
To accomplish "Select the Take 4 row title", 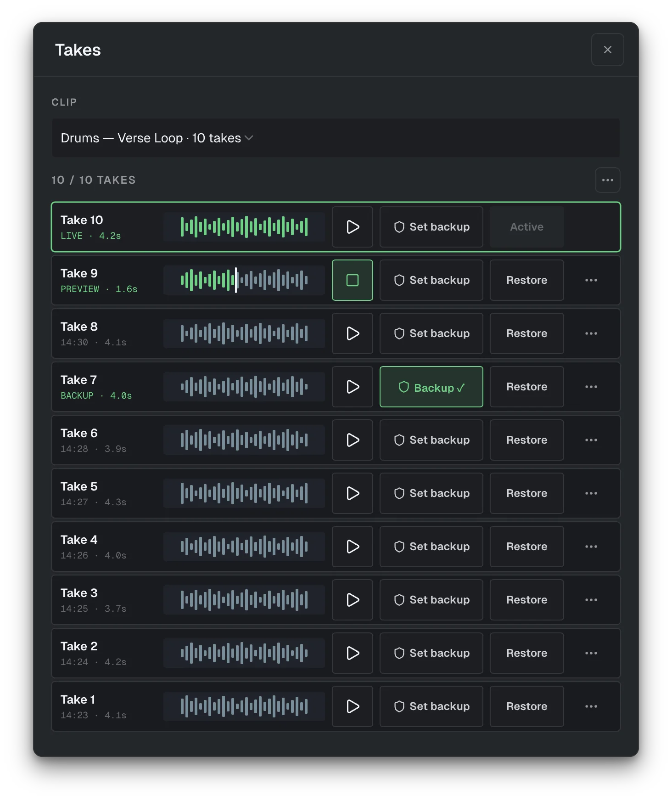I will pyautogui.click(x=79, y=540).
